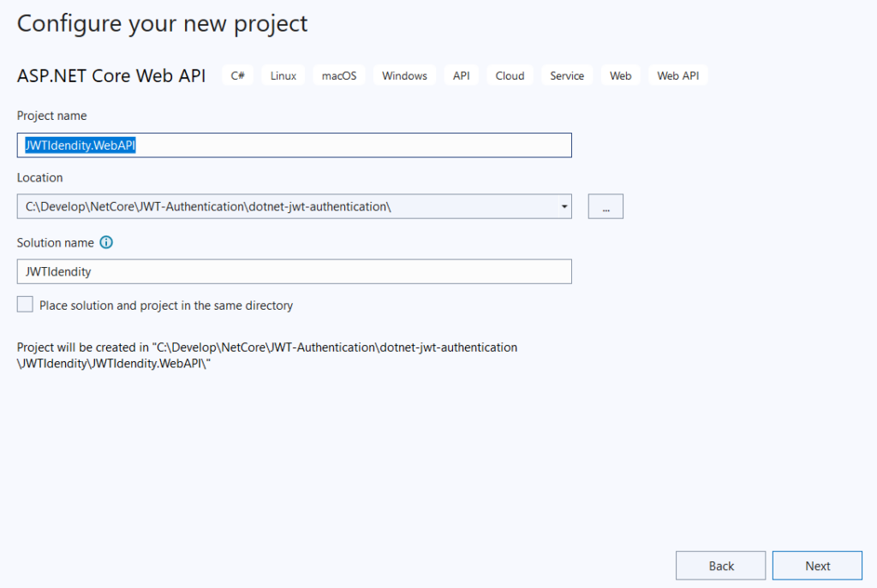Click the Web API tag
This screenshot has width=877, height=588.
678,75
